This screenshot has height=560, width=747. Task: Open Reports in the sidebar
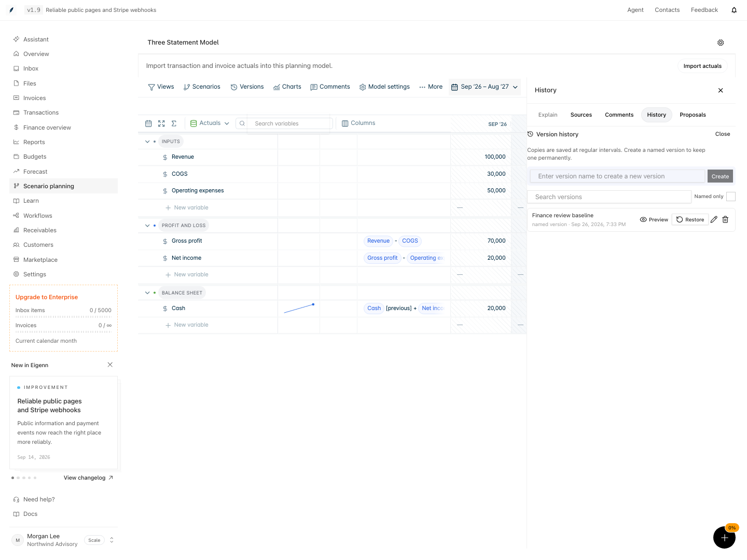pos(63,142)
